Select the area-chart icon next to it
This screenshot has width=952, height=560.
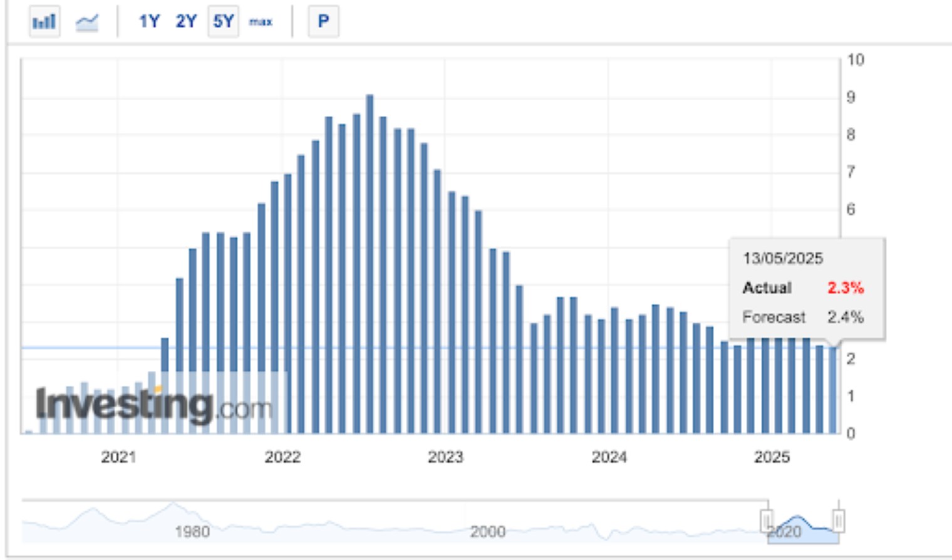pyautogui.click(x=86, y=21)
